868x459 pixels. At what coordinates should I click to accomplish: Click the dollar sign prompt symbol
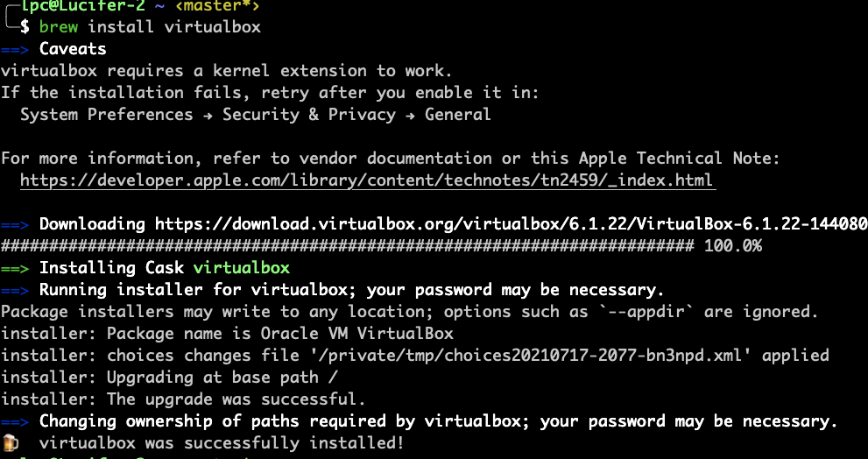pos(25,26)
